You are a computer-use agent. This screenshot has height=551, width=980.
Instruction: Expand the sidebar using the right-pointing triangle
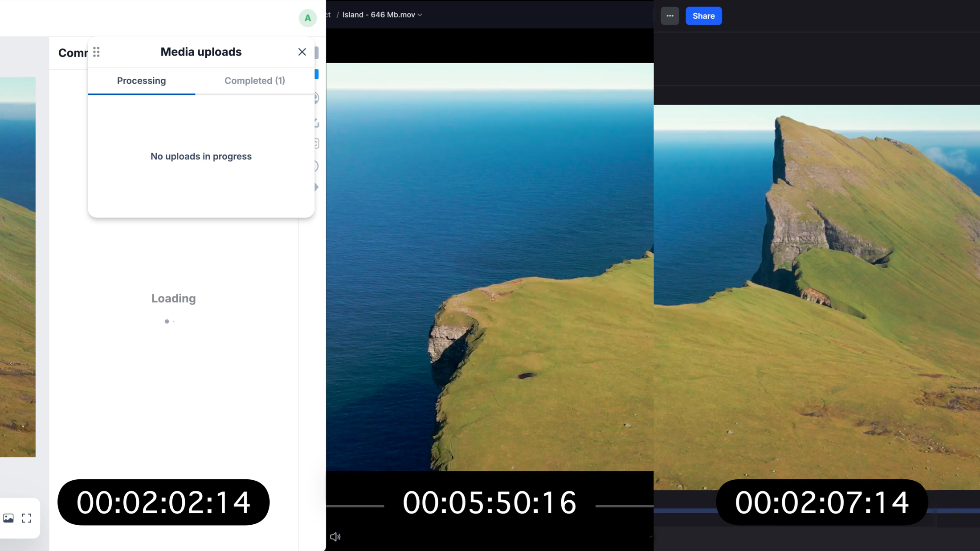(x=316, y=187)
